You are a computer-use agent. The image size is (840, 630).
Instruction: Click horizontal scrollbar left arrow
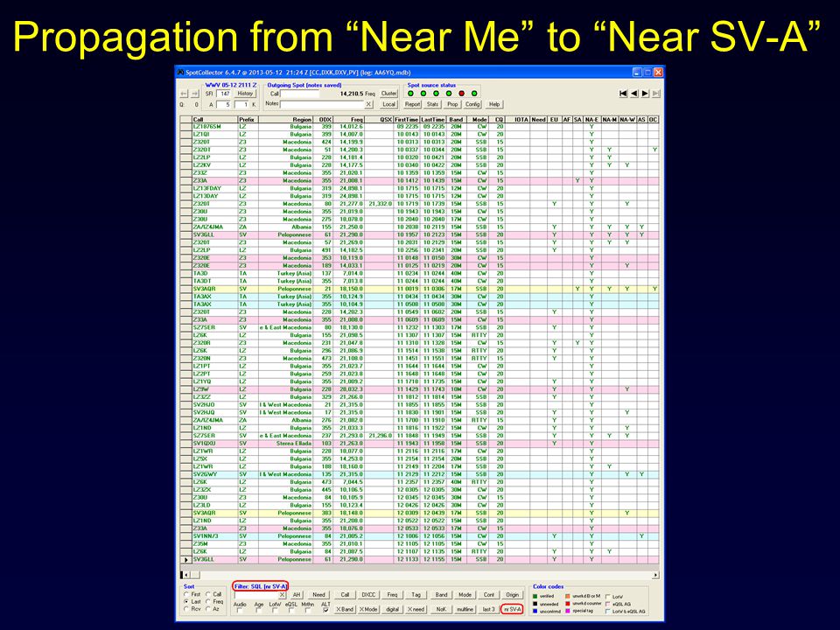tap(184, 575)
